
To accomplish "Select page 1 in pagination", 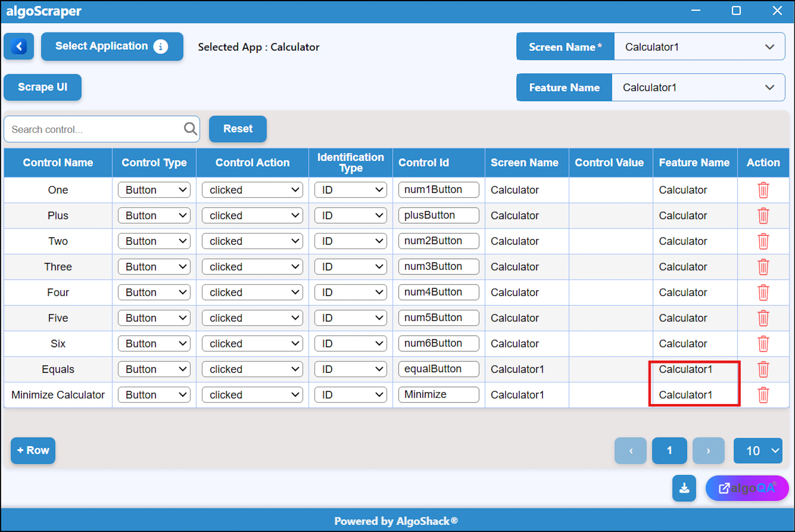I will tap(670, 451).
